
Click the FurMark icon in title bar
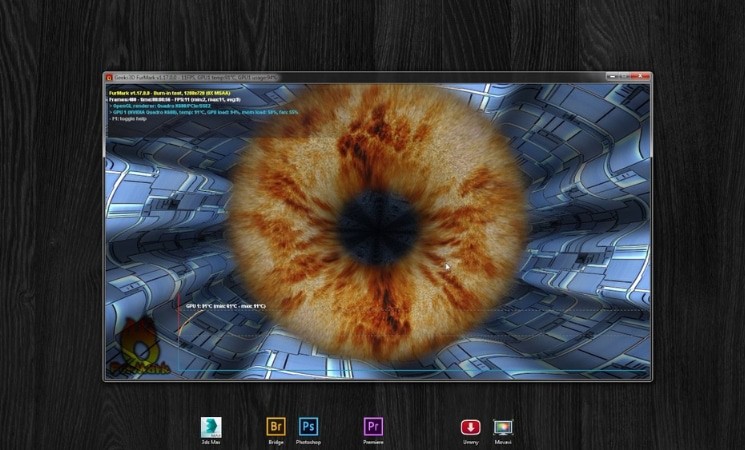click(x=109, y=77)
